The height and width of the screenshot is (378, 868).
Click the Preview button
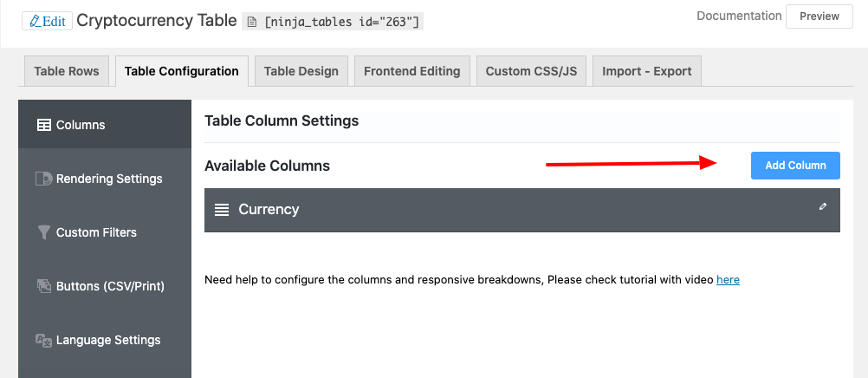819,16
